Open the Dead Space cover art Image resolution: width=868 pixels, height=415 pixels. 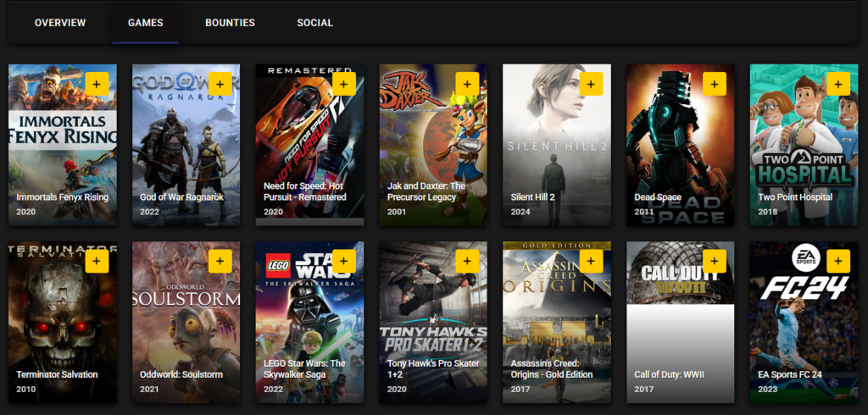click(x=681, y=145)
